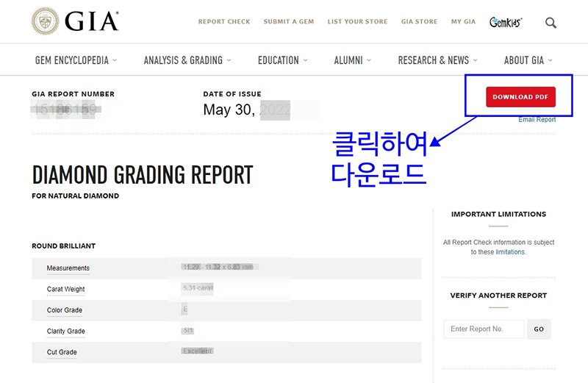
Task: Expand the Alumni menu
Action: (x=352, y=60)
